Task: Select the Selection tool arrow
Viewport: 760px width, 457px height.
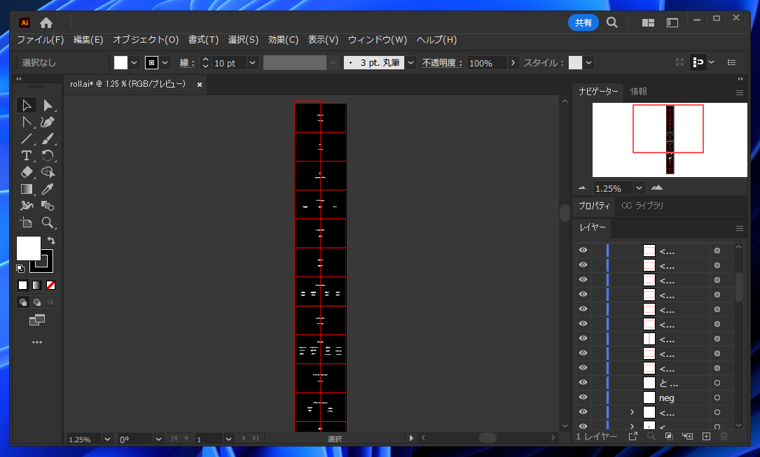Action: tap(27, 105)
